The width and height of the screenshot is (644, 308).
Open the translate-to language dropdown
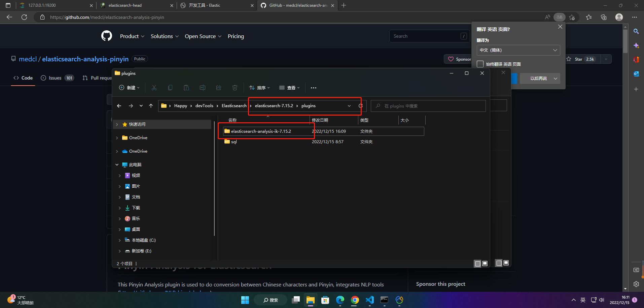(x=518, y=50)
